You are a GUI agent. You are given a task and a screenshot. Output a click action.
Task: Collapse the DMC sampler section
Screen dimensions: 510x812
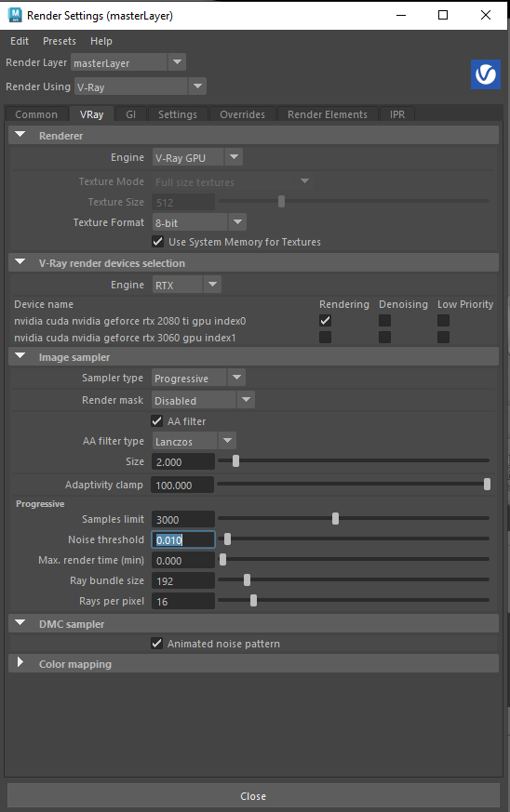20,623
